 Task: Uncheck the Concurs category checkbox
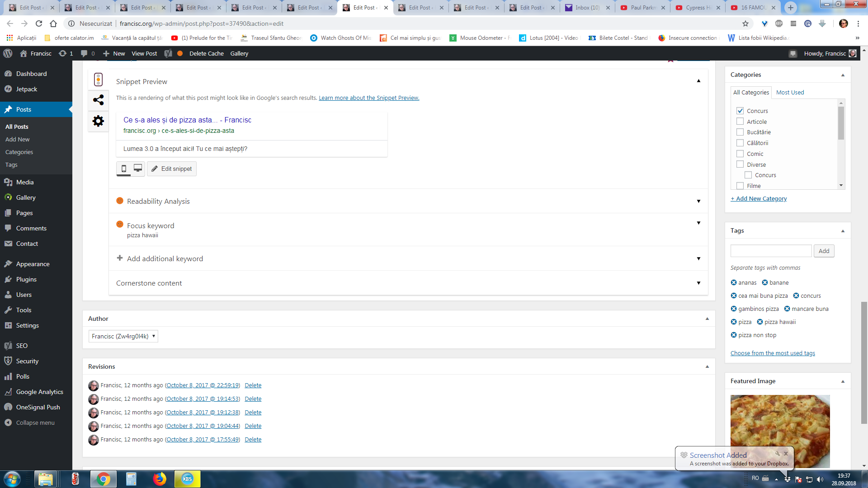[x=740, y=111]
